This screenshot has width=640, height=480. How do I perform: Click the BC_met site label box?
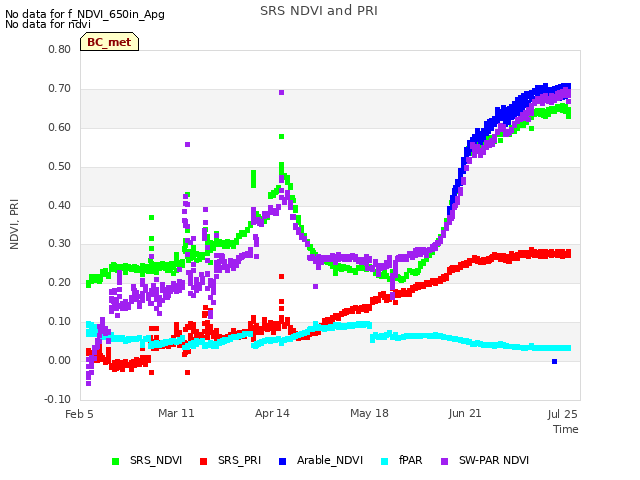[x=109, y=42]
